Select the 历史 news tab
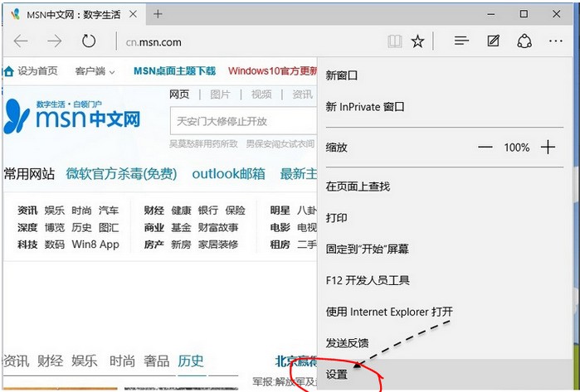 191,361
